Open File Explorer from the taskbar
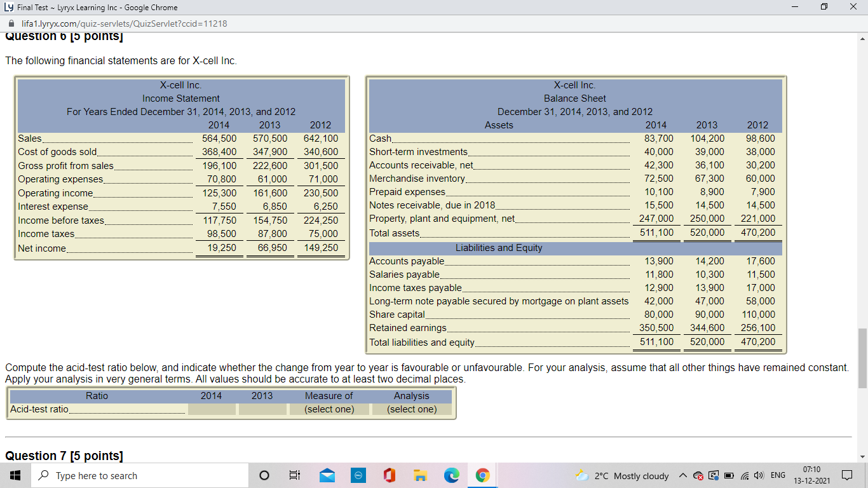Image resolution: width=868 pixels, height=488 pixels. tap(420, 475)
